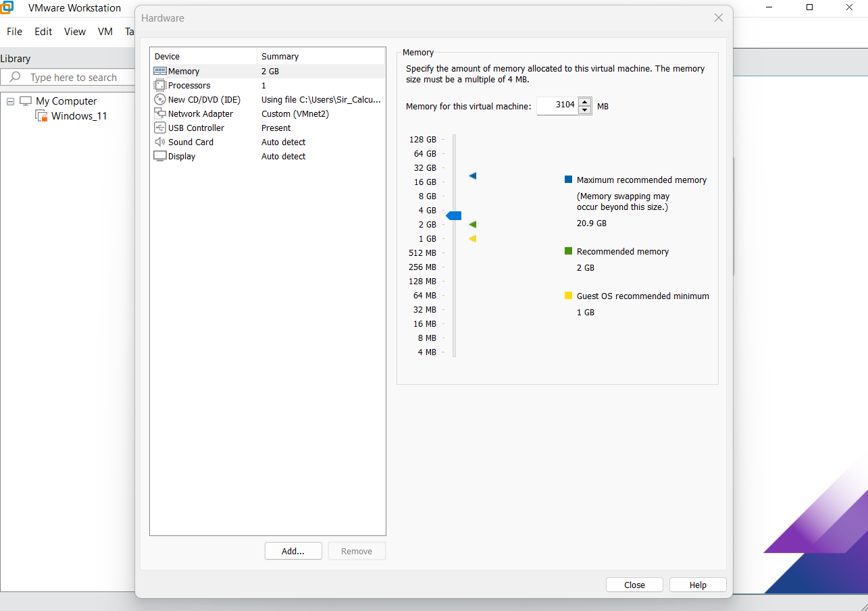
Task: Select the Processors device row
Action: point(267,85)
